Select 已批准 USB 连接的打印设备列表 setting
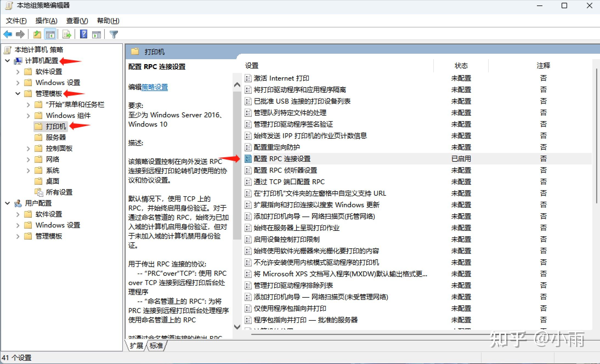The image size is (600, 364). (x=302, y=101)
